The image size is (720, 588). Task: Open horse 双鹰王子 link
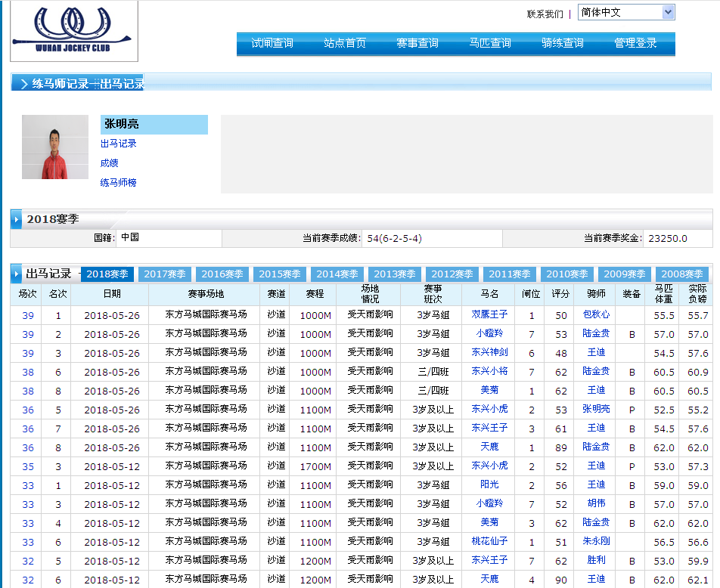pyautogui.click(x=489, y=315)
